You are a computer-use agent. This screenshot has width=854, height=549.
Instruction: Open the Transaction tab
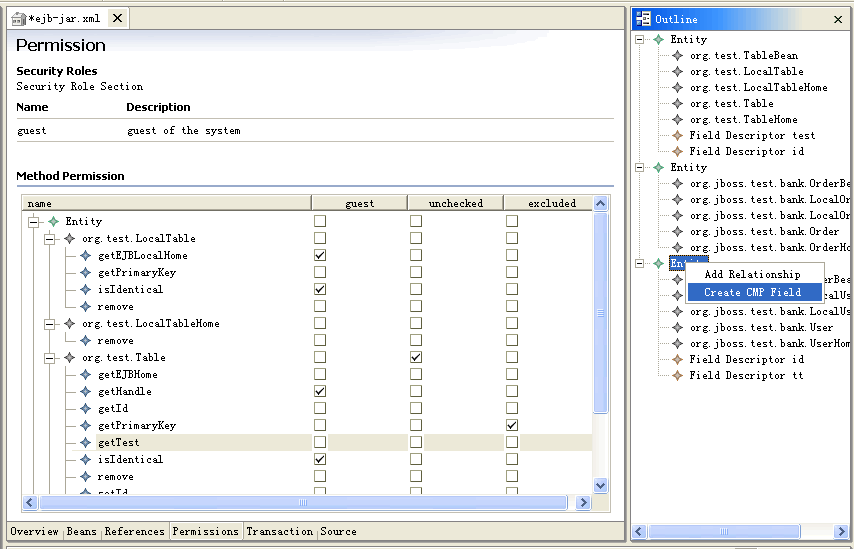(x=280, y=532)
